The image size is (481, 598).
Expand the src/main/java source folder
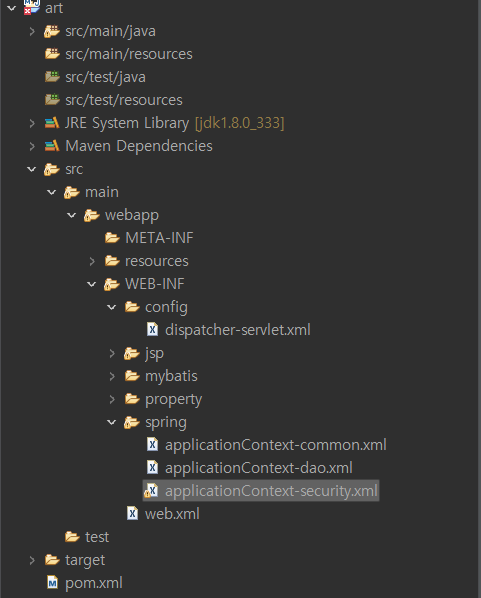pyautogui.click(x=32, y=31)
